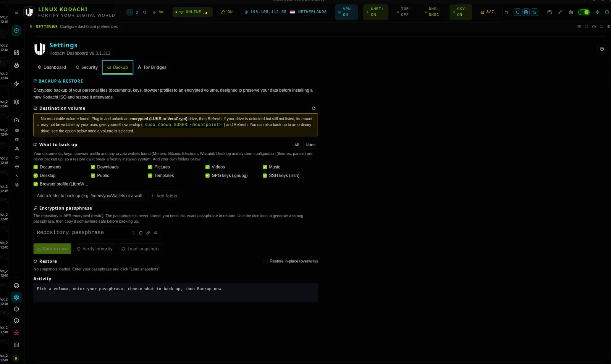The image size is (611, 364).
Task: Refresh the destination volume list
Action: pyautogui.click(x=314, y=108)
